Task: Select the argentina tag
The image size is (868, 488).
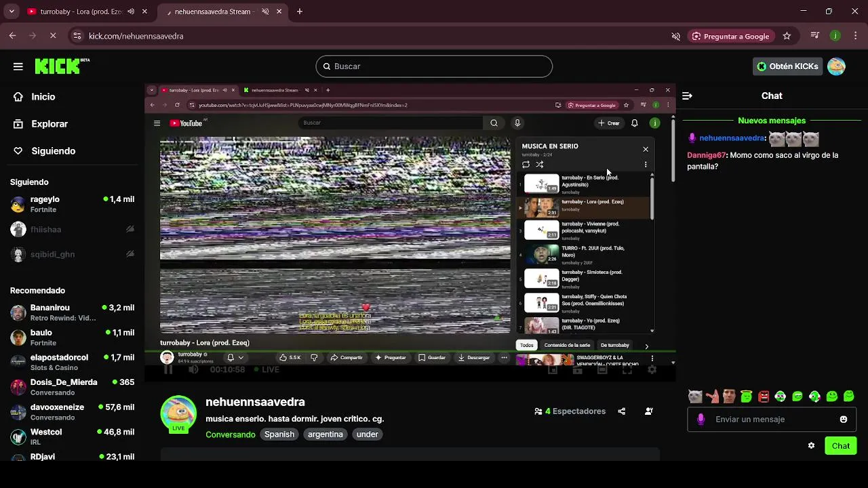Action: coord(325,434)
